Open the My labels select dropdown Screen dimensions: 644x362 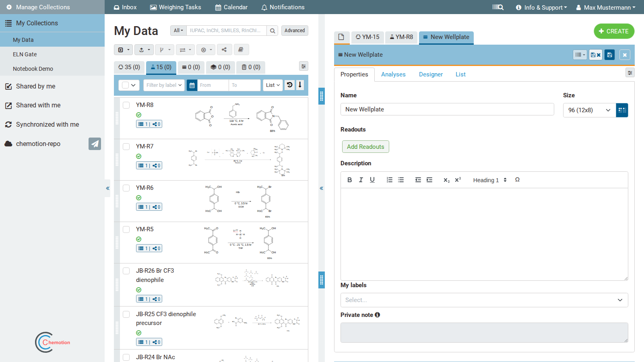click(484, 300)
